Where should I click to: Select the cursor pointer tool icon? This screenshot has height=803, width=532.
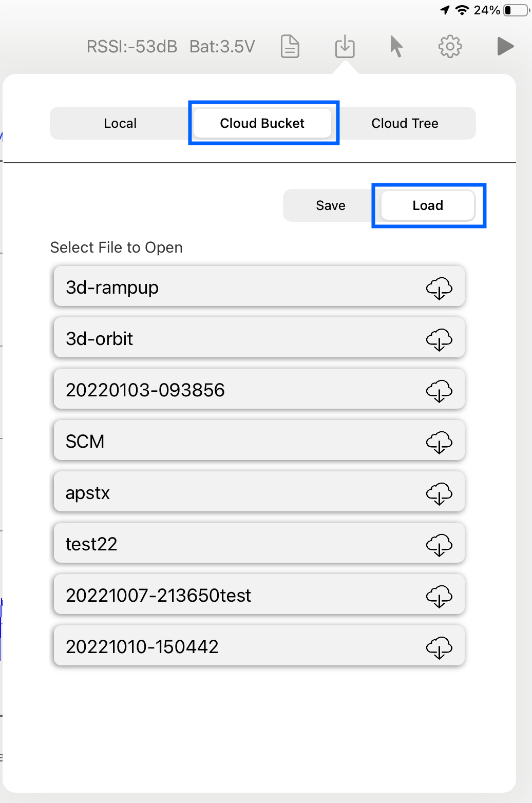click(396, 47)
